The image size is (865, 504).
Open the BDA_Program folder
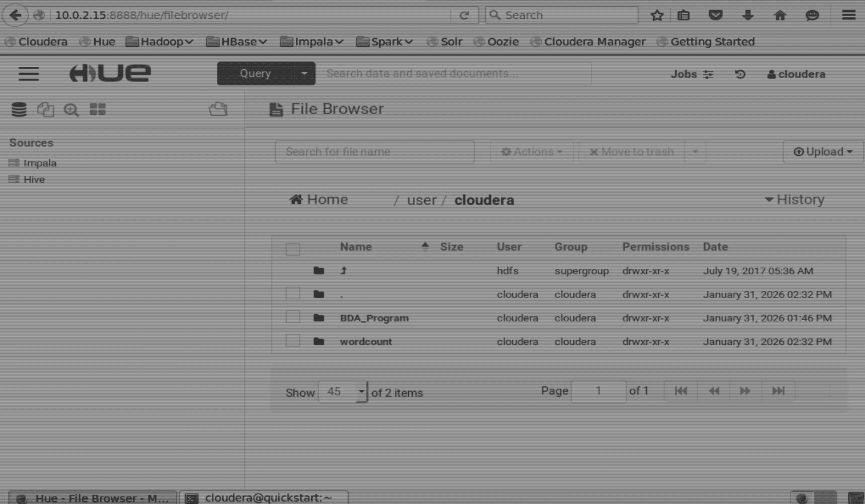374,318
